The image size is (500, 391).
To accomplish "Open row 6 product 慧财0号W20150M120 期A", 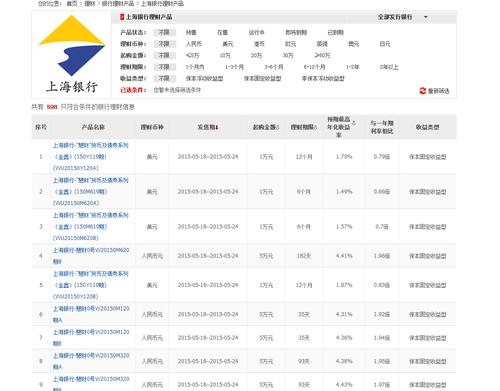I will click(91, 314).
